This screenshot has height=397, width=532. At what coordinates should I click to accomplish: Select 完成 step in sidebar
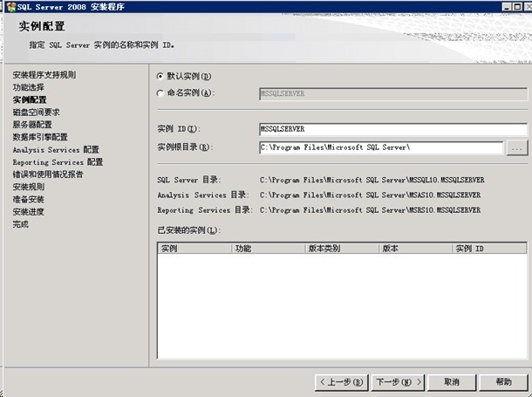click(x=21, y=224)
